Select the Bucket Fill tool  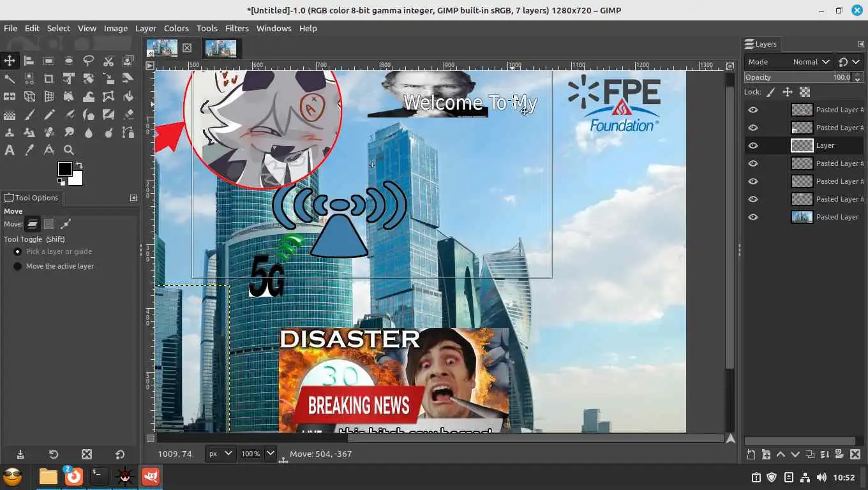(128, 97)
